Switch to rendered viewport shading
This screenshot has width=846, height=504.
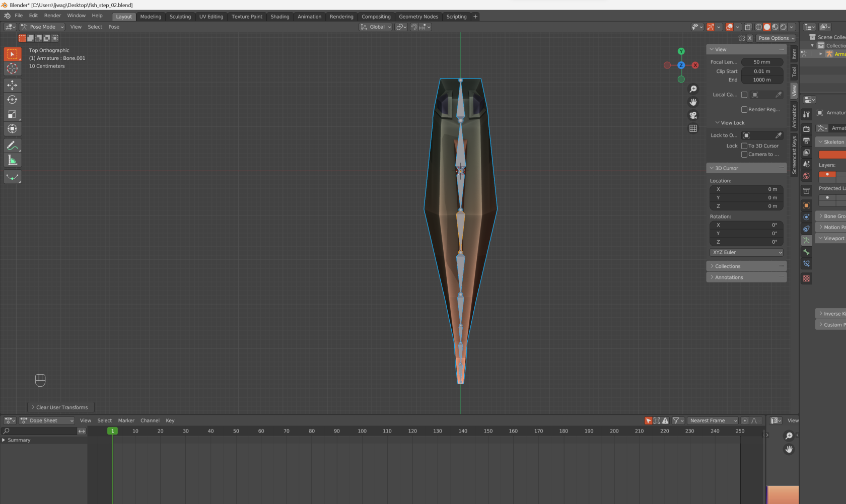[x=783, y=27]
